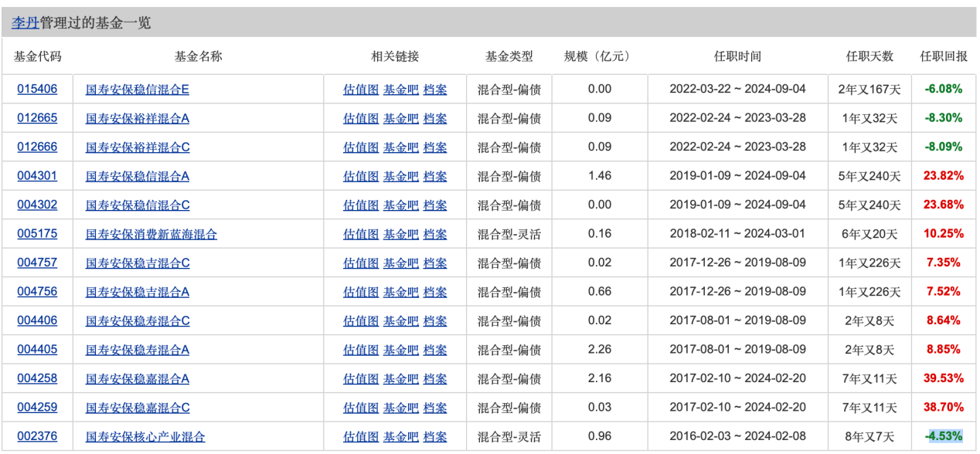Open 档案 for fund 005175
Screen dimensions: 980x454
point(435,234)
